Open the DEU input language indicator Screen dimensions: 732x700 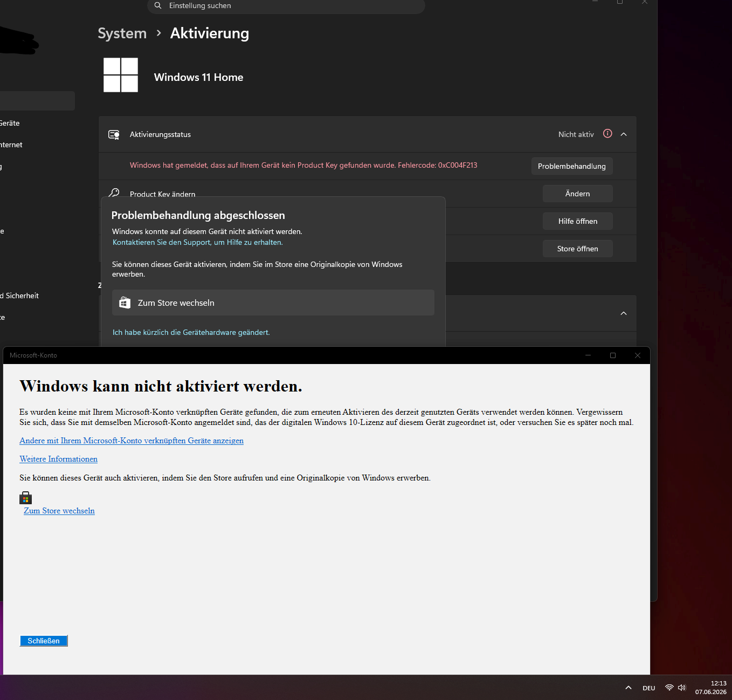pos(649,688)
